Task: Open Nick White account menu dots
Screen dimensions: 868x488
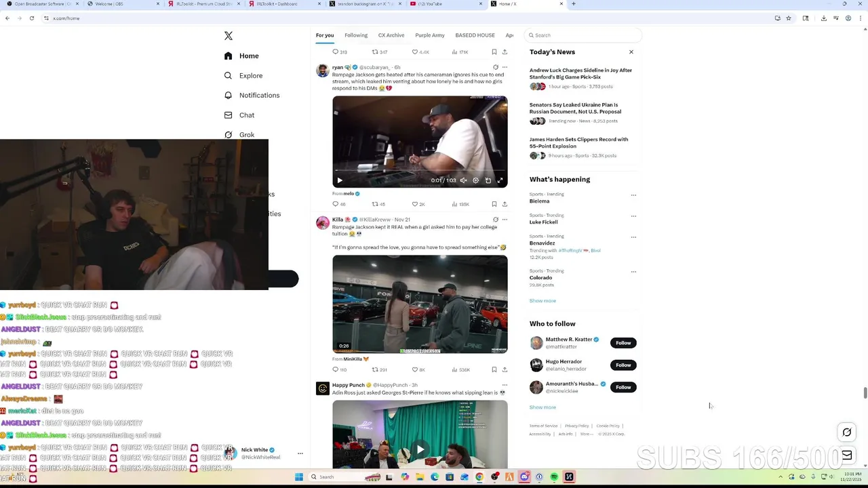Action: pyautogui.click(x=300, y=453)
